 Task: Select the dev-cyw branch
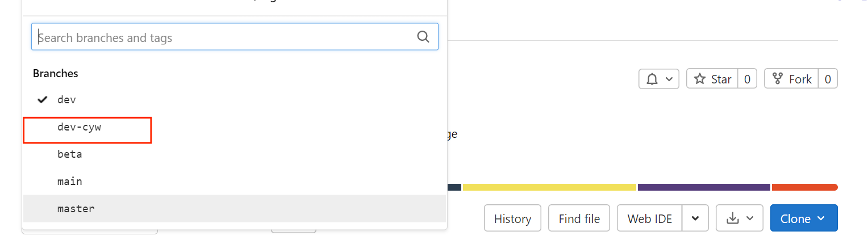coord(79,127)
